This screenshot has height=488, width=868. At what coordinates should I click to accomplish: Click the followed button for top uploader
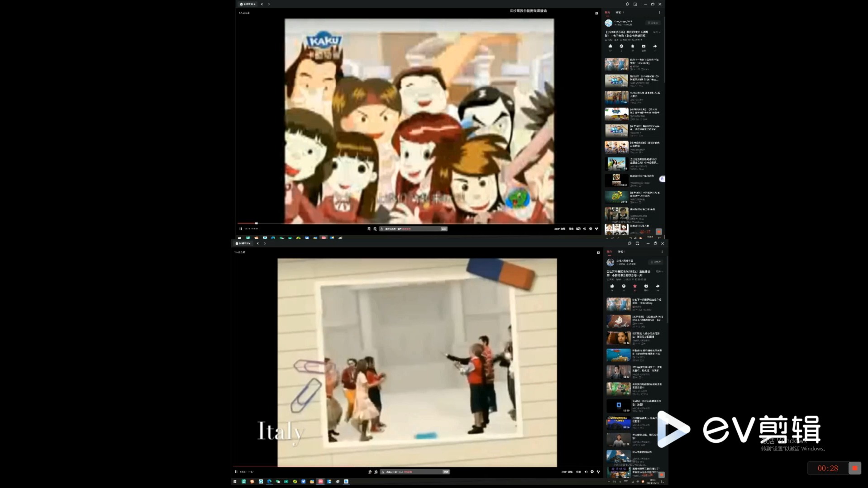[653, 23]
